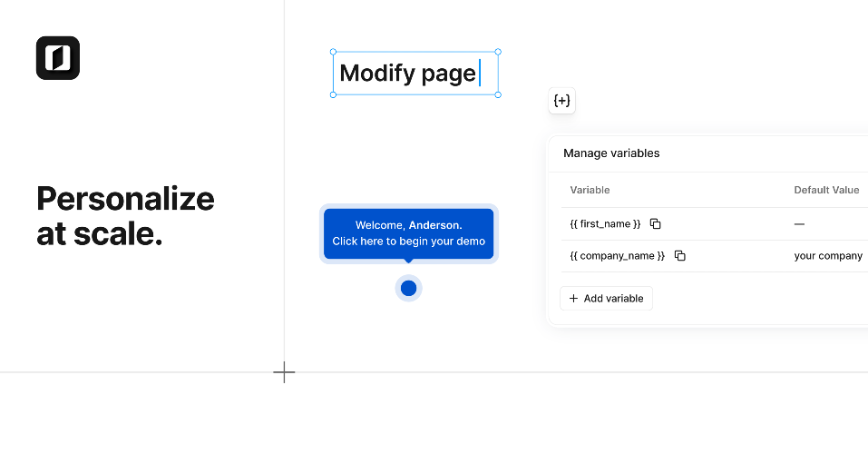
Task: Select bottom-left resize handle of text box
Action: click(x=333, y=94)
